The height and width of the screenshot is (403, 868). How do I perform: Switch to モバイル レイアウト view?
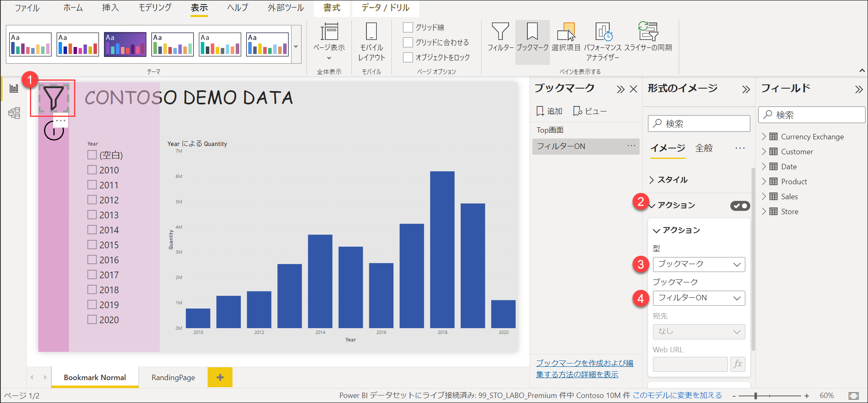(x=371, y=42)
